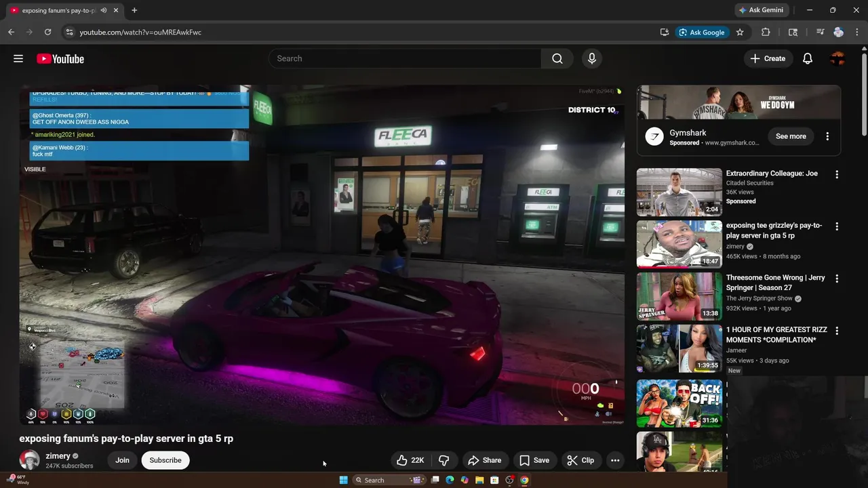Open OBS Studio from taskbar
Viewport: 868px width, 488px height.
pos(509,480)
